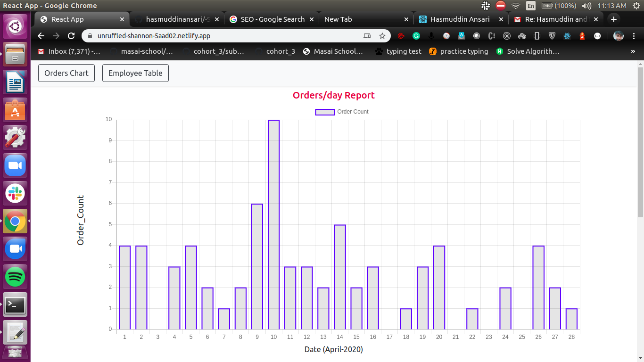644x362 pixels.
Task: Click the Orders Chart button
Action: 66,73
